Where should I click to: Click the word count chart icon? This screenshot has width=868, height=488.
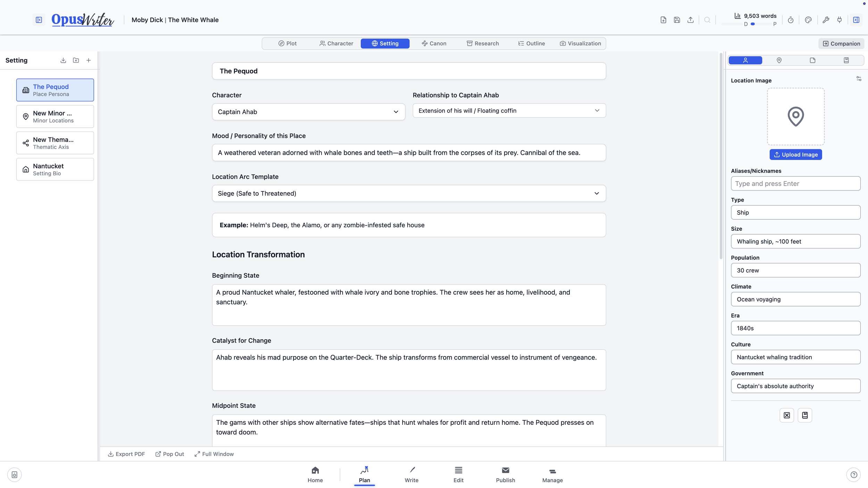click(737, 16)
